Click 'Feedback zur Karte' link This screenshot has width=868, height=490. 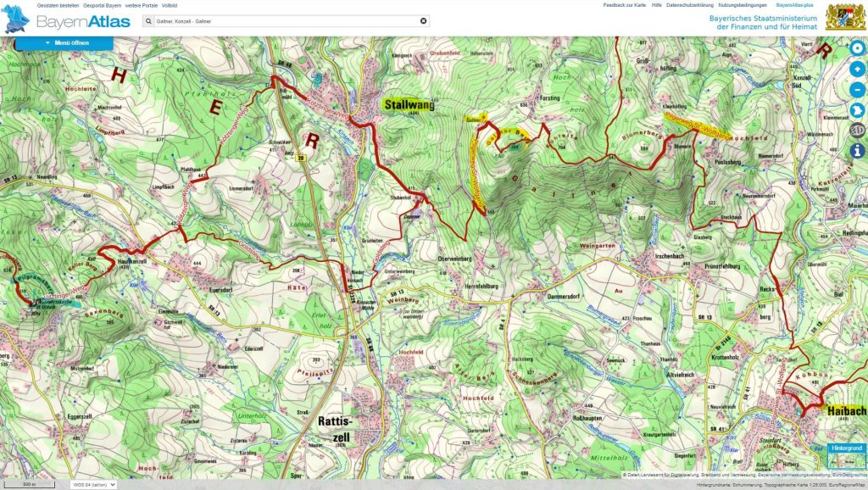point(624,5)
